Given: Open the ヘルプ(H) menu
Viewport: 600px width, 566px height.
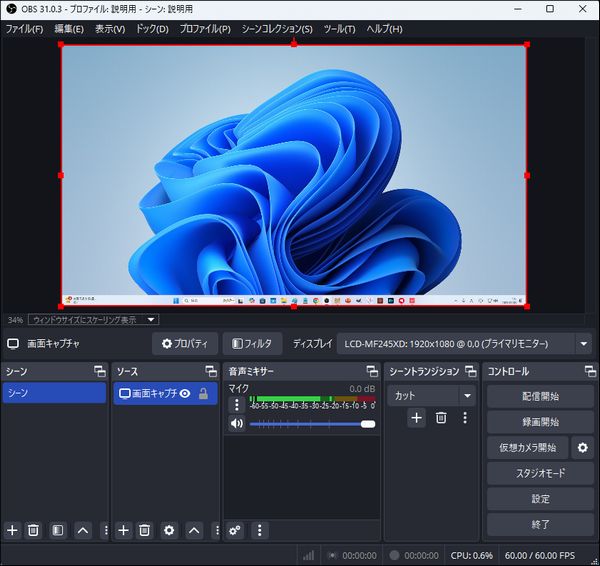Looking at the screenshot, I should [x=384, y=29].
